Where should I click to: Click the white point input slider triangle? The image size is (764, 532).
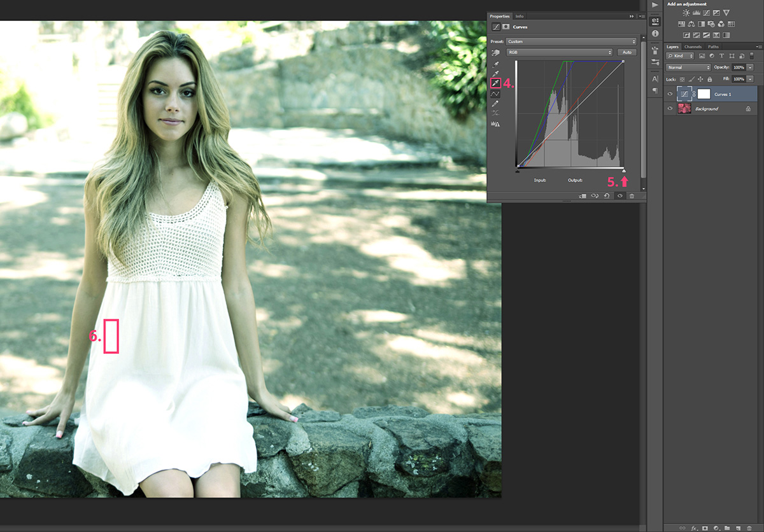click(623, 171)
